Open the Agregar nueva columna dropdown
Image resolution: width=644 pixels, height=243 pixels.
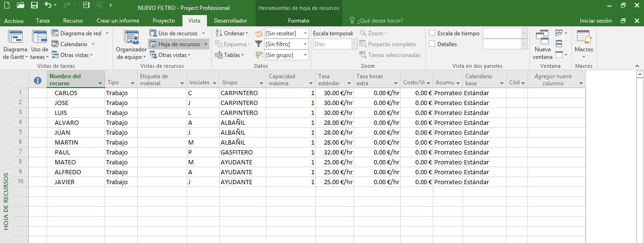(x=581, y=83)
